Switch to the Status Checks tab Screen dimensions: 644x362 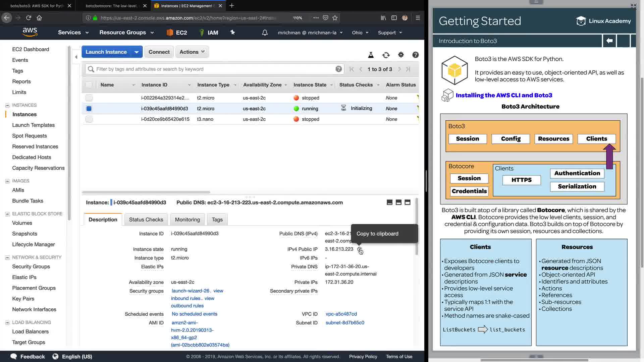[x=146, y=220]
